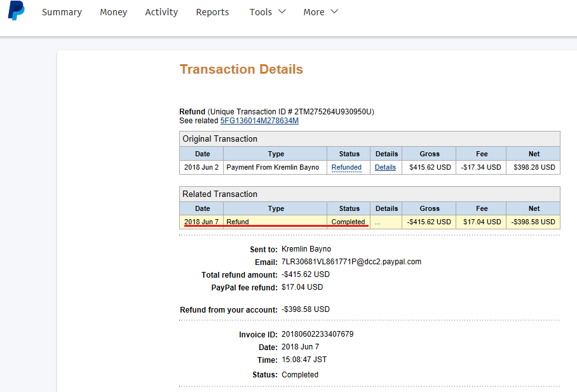Viewport: 577px width, 392px height.
Task: Expand the Tools dropdown chevron
Action: pyautogui.click(x=282, y=11)
